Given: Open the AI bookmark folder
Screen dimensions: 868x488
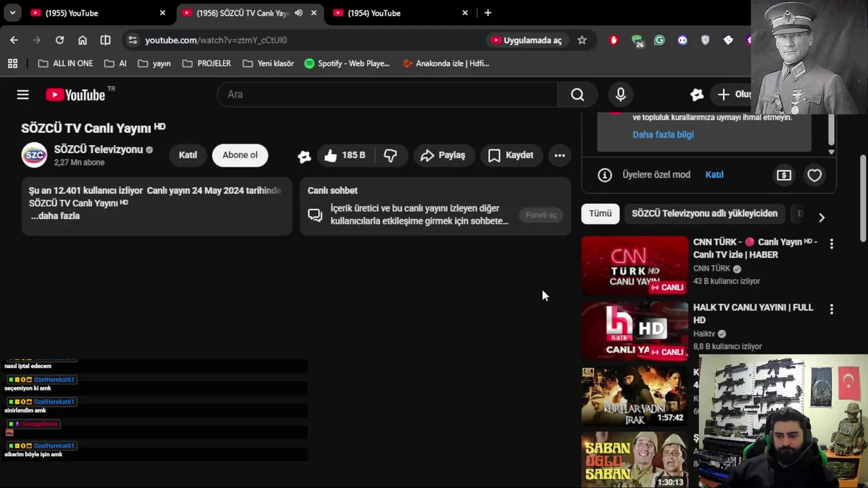Looking at the screenshot, I should [x=115, y=64].
